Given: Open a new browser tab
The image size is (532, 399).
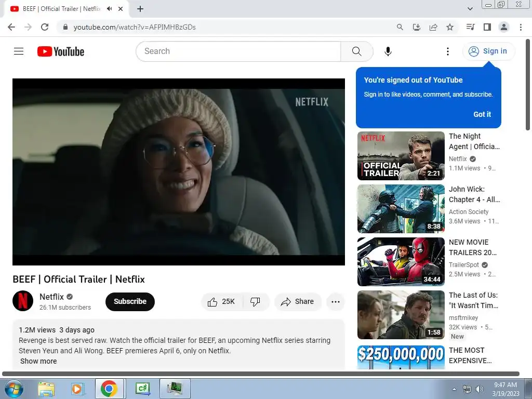Looking at the screenshot, I should tap(140, 9).
